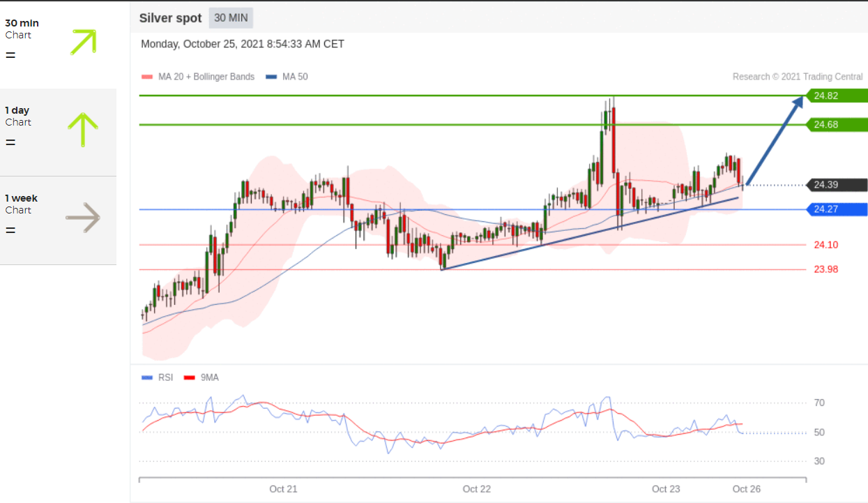Click the Oct 26 axis label
Image resolution: width=868 pixels, height=503 pixels.
coord(747,489)
